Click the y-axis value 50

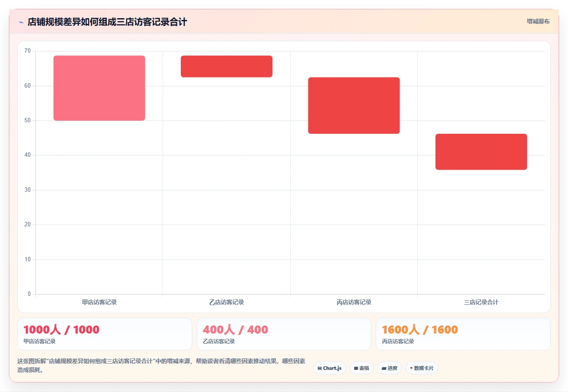tap(27, 120)
